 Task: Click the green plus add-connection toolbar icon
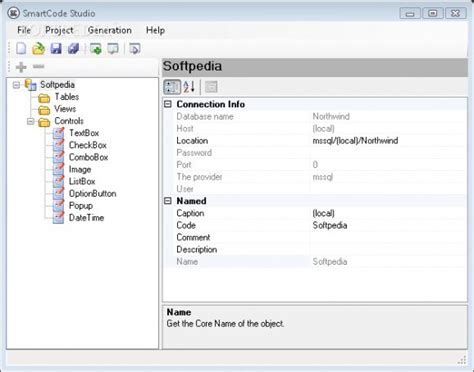point(96,49)
